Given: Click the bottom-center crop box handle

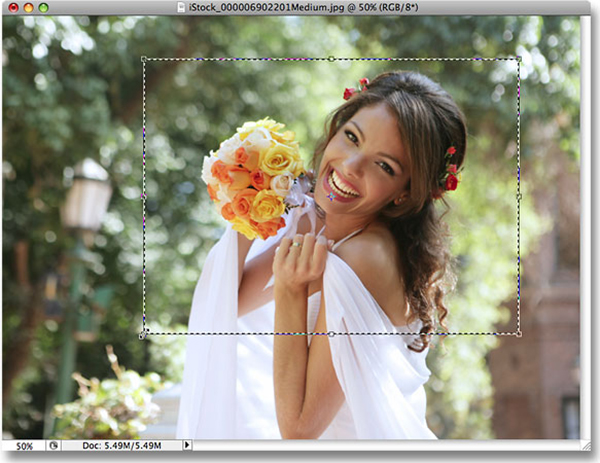Looking at the screenshot, I should click(331, 333).
